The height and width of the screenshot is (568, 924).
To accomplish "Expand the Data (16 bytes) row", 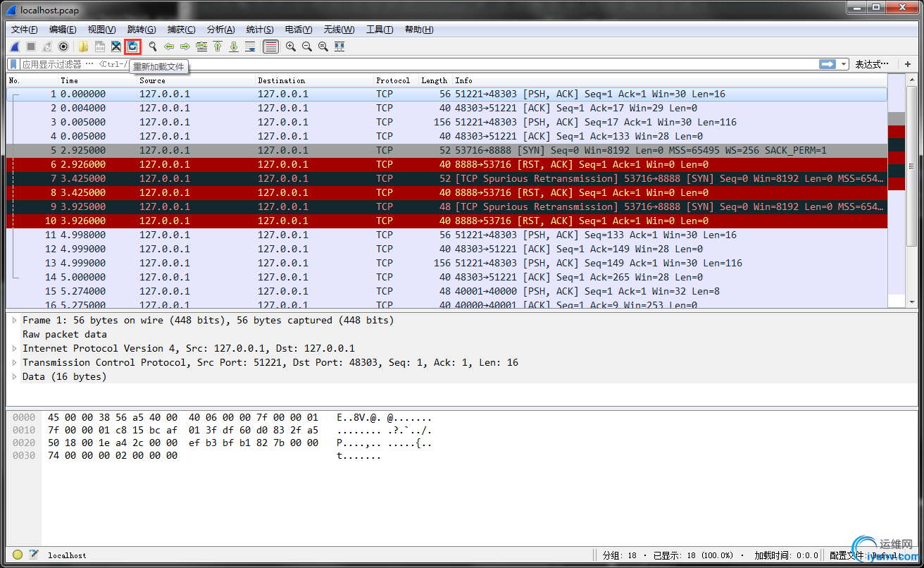I will point(14,376).
